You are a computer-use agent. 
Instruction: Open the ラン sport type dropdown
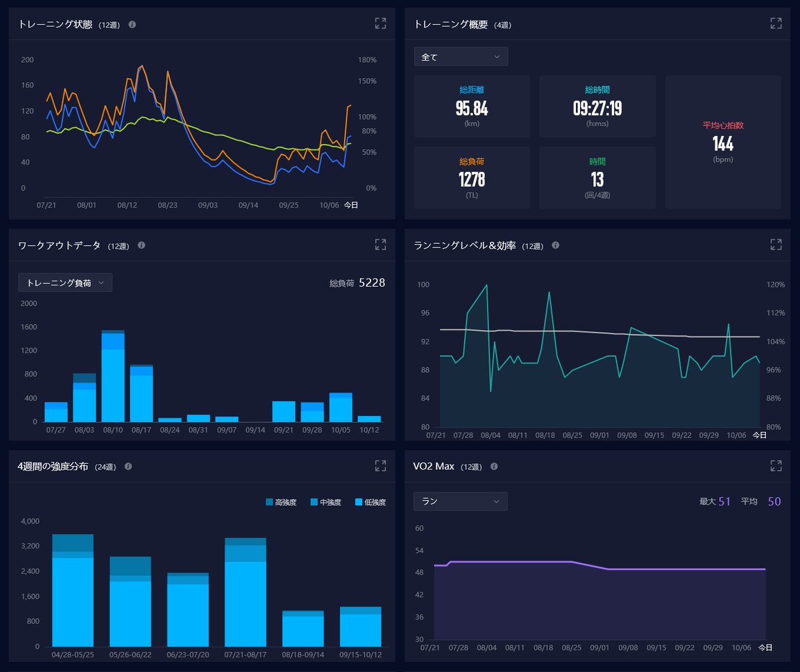461,501
